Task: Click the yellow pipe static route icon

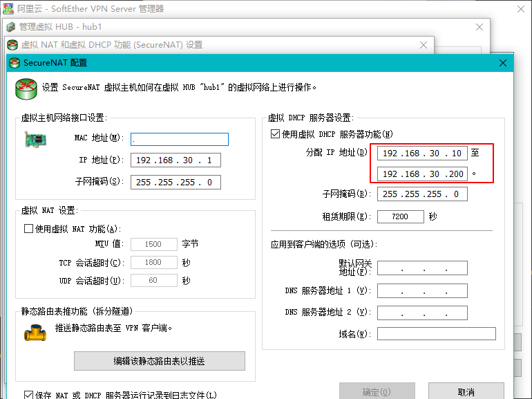Action: 35,333
